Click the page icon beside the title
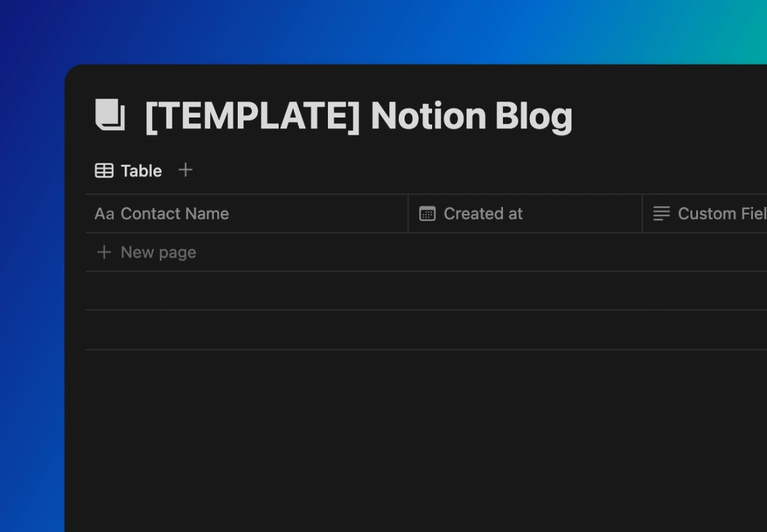 110,115
